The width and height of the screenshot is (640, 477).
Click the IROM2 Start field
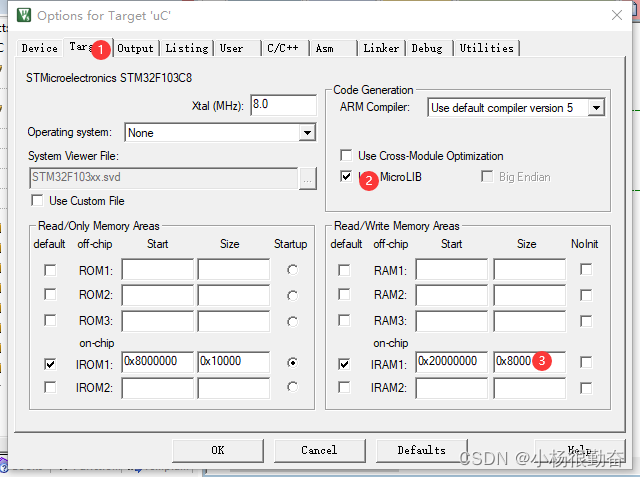click(x=158, y=388)
